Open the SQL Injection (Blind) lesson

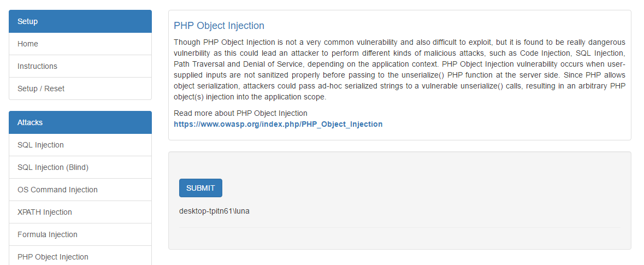[x=80, y=167]
